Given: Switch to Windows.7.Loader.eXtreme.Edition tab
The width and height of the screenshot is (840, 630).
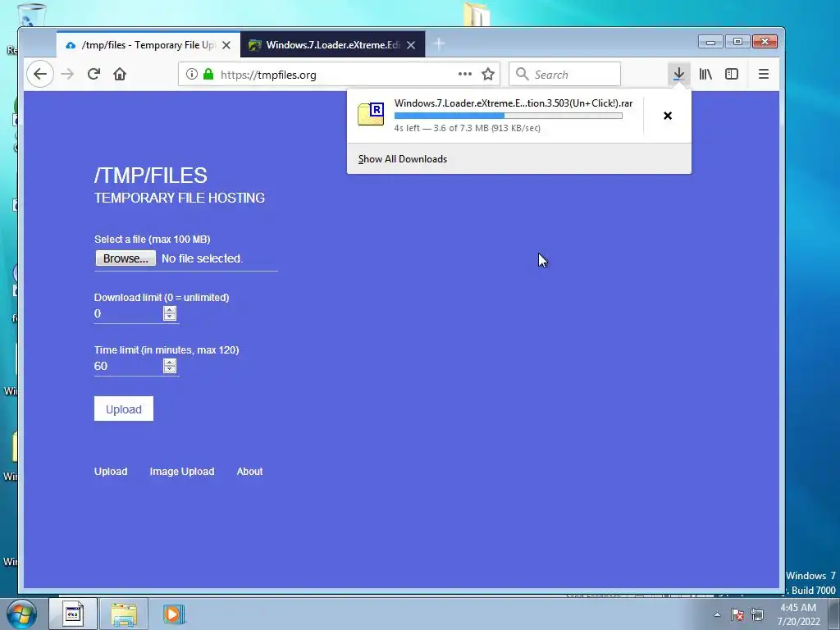Looking at the screenshot, I should pyautogui.click(x=333, y=45).
